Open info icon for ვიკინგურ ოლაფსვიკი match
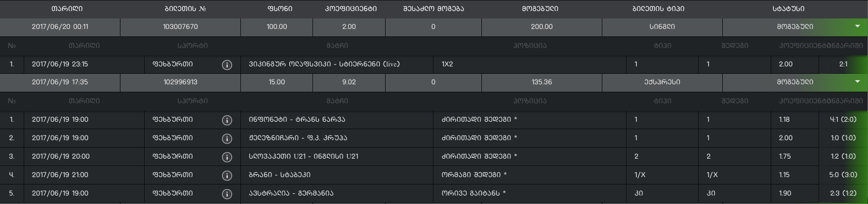This screenshot has height=204, width=868. point(227,65)
